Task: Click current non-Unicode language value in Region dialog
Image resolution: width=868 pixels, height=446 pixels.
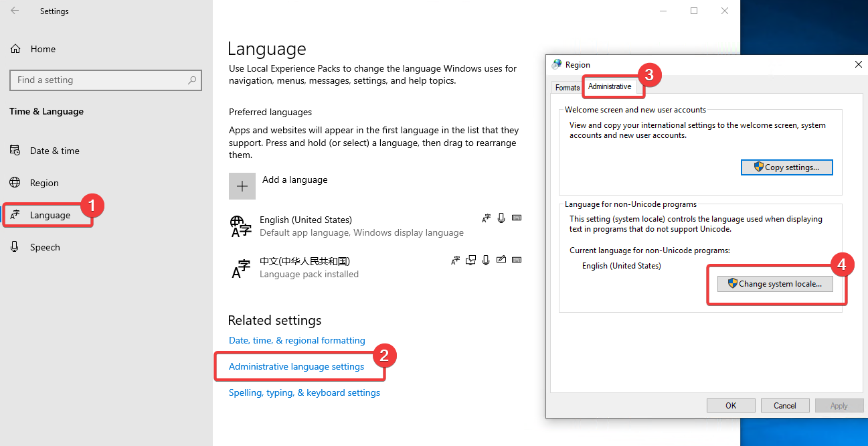Action: pyautogui.click(x=622, y=266)
